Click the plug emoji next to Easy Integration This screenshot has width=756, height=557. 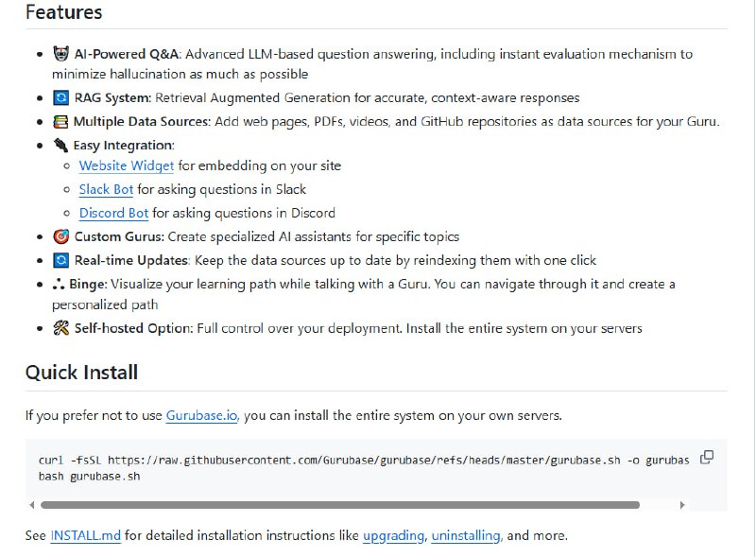click(61, 145)
